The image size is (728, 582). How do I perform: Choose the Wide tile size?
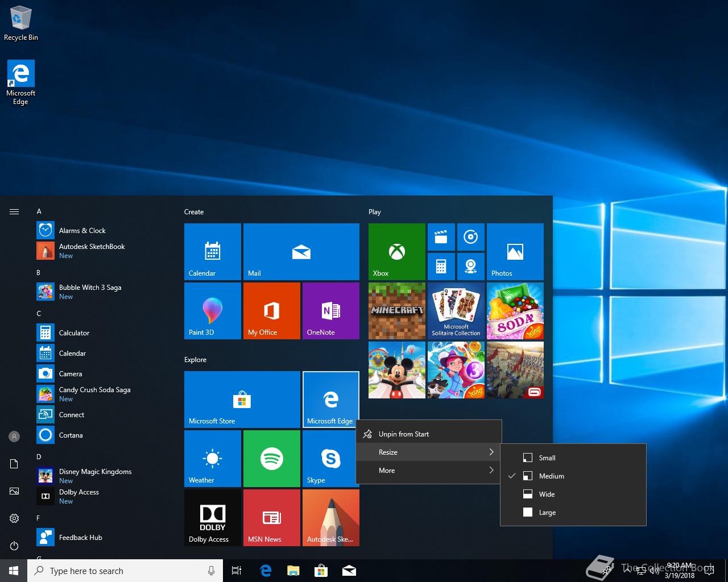point(573,494)
